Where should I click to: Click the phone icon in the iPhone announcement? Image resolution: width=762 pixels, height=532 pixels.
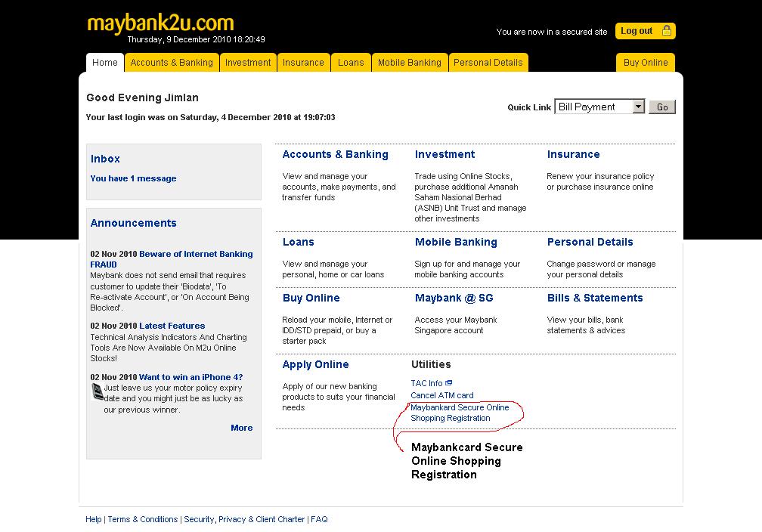tap(98, 391)
